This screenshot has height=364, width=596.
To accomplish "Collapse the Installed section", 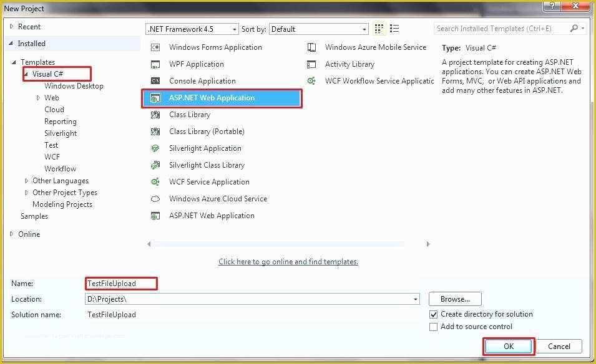I will tap(11, 44).
